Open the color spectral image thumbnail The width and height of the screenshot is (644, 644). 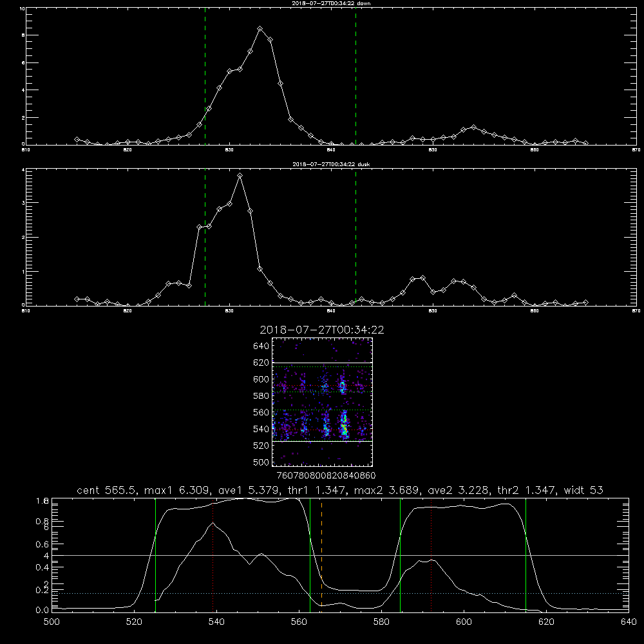tap(322, 402)
